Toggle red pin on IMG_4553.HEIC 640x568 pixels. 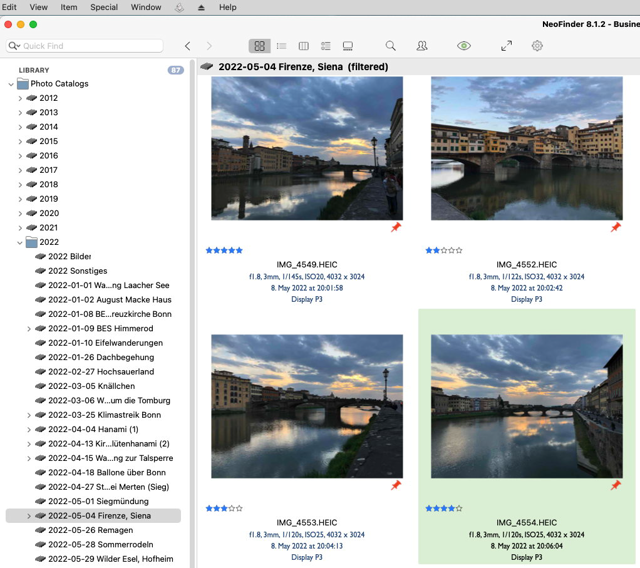pos(396,485)
